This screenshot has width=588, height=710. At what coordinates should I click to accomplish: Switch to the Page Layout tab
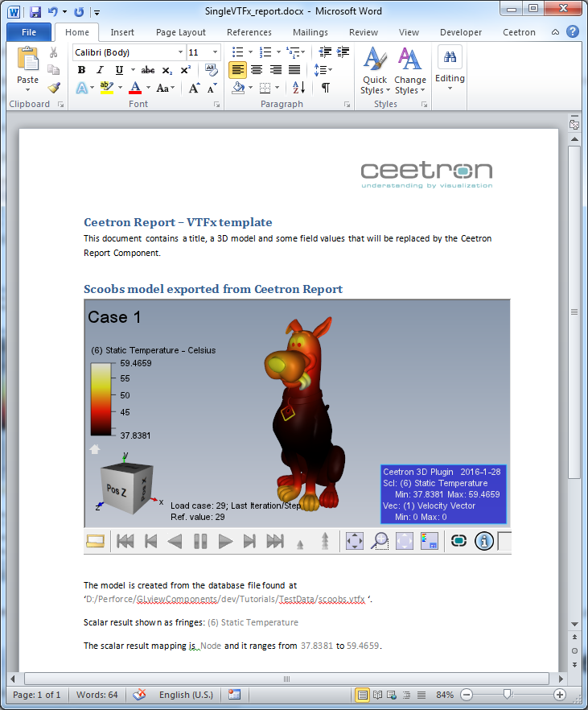click(x=181, y=32)
